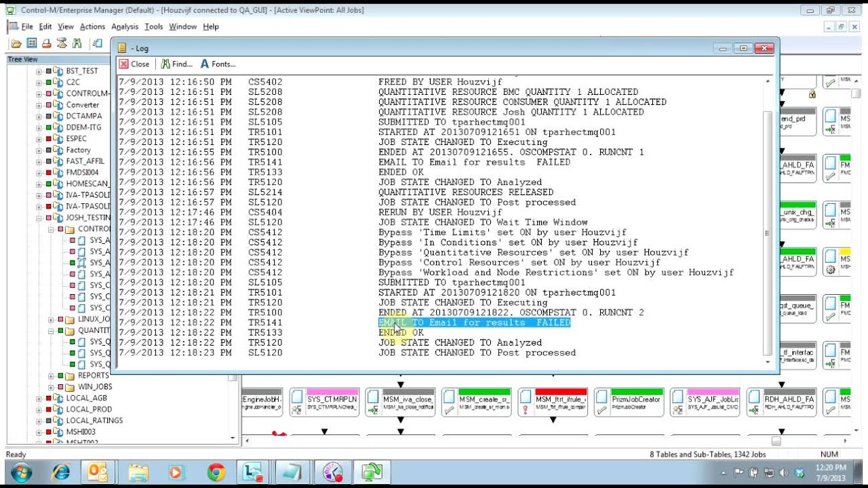Click message code CS5404 in log

[265, 212]
